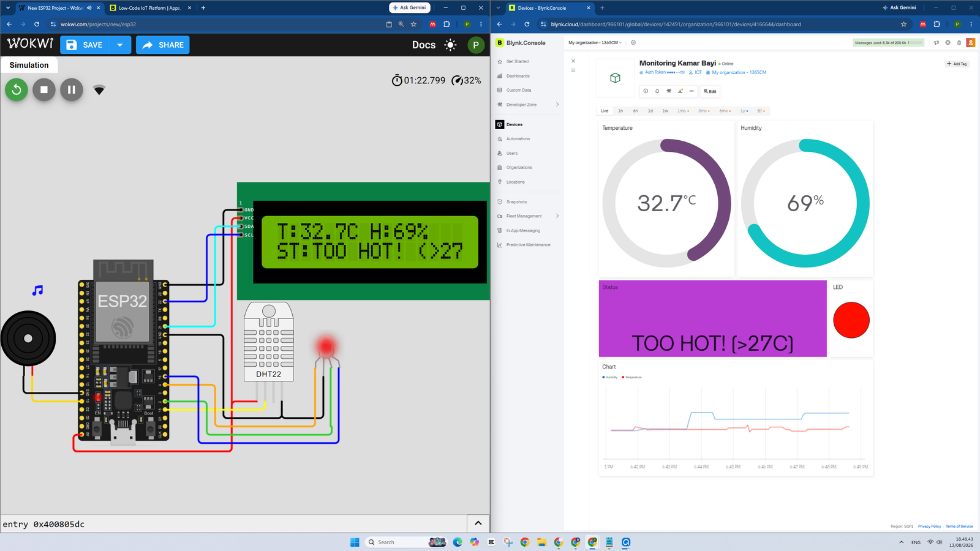Click the notification bell icon in device toolbar

coord(657,91)
